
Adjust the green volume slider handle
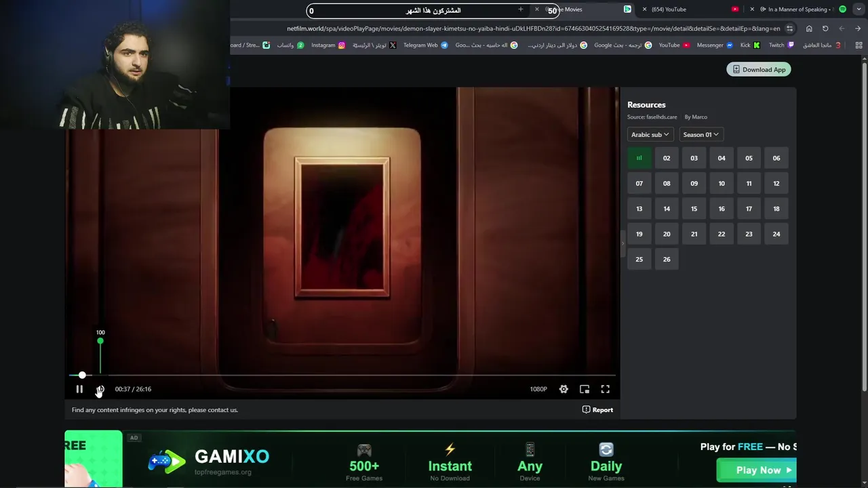click(x=100, y=341)
